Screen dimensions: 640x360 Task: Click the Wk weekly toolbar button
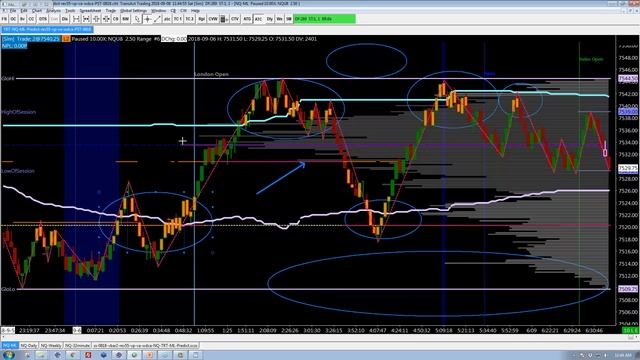[279, 19]
